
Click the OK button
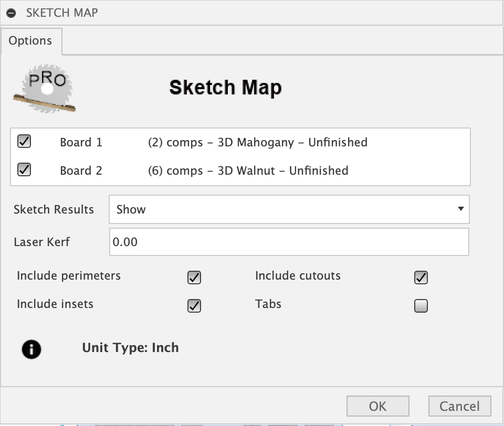(x=377, y=406)
